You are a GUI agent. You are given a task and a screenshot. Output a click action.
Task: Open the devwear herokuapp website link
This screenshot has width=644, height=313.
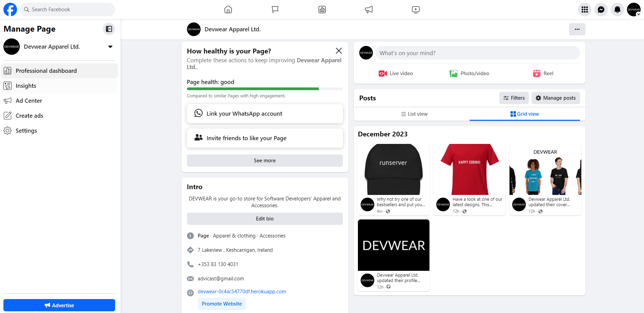pos(242,292)
